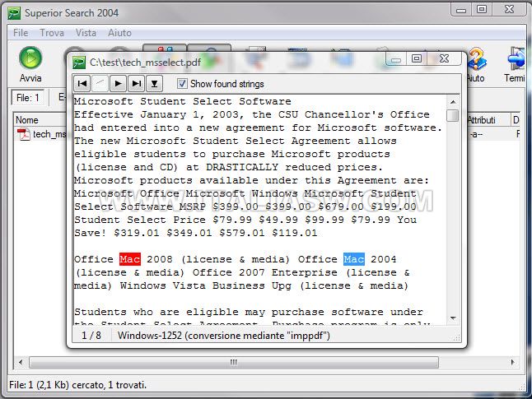The width and height of the screenshot is (532, 399).
Task: Click the viewer scrollbar up arrow
Action: tap(453, 102)
